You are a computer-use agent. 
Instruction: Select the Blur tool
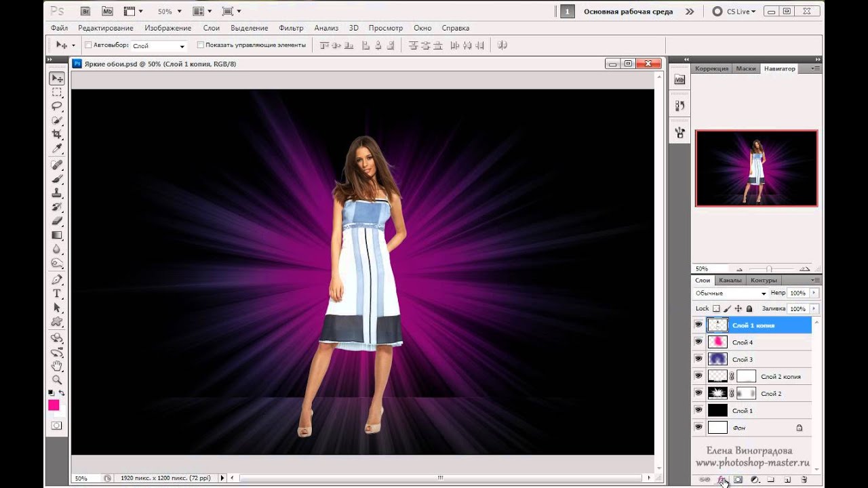point(57,249)
